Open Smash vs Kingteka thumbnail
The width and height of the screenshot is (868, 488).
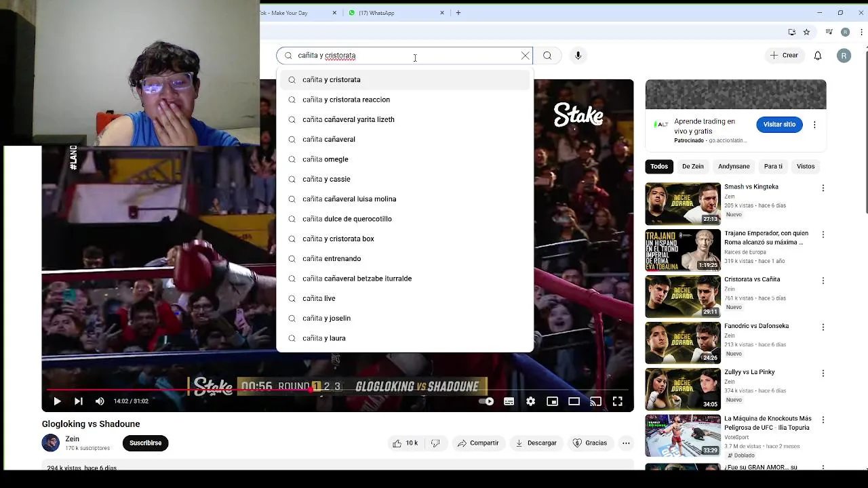coord(683,203)
